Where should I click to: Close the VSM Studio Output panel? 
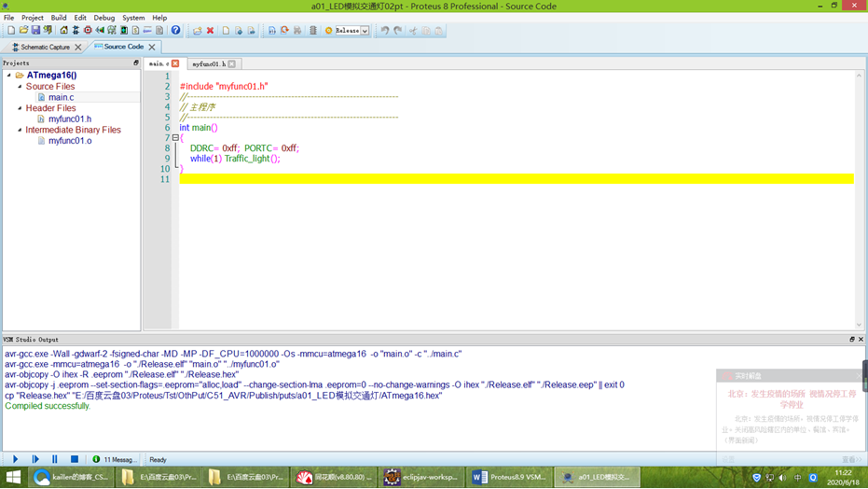(x=861, y=340)
